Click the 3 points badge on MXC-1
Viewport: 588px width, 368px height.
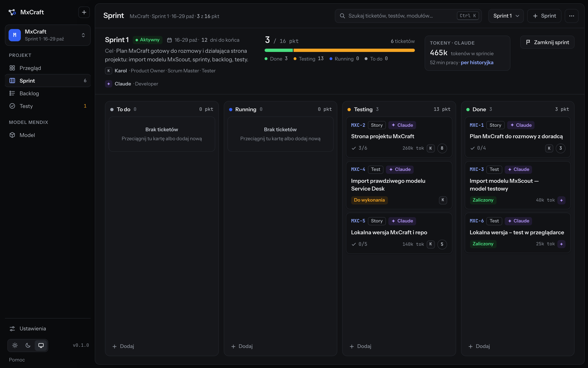[x=561, y=148]
